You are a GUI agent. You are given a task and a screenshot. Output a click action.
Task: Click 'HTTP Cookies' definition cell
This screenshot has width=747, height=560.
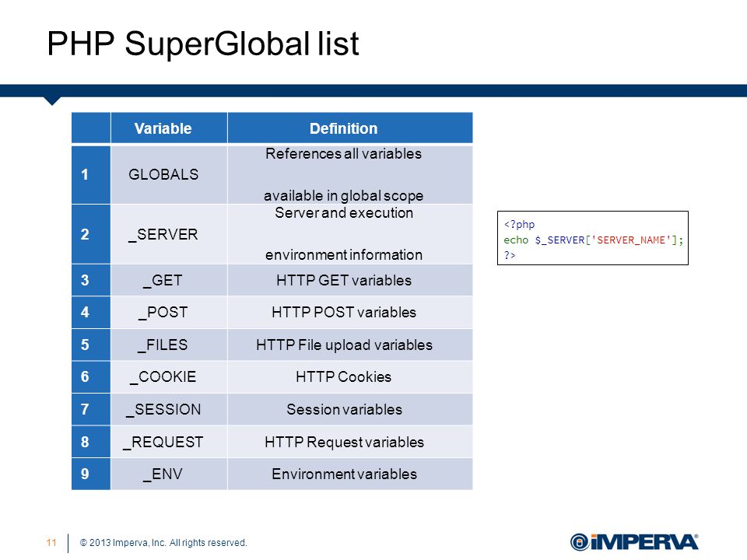click(x=350, y=376)
